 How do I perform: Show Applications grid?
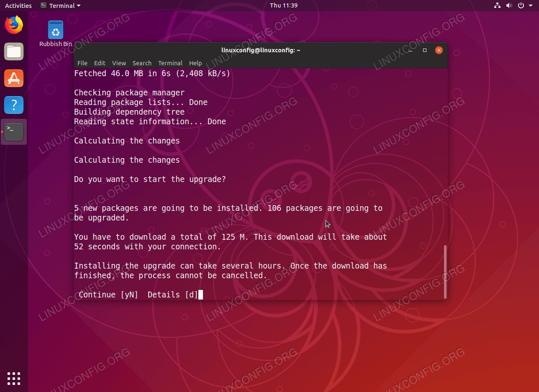14,378
